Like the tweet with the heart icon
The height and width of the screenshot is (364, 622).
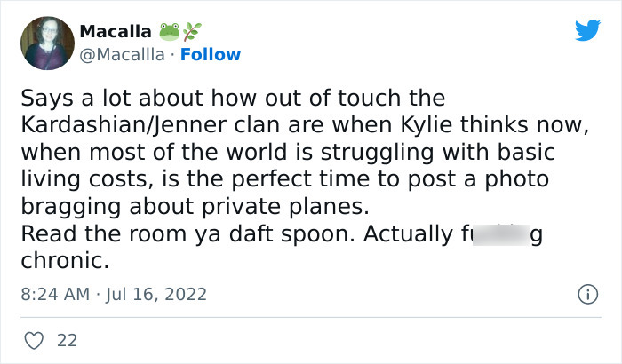coord(33,339)
